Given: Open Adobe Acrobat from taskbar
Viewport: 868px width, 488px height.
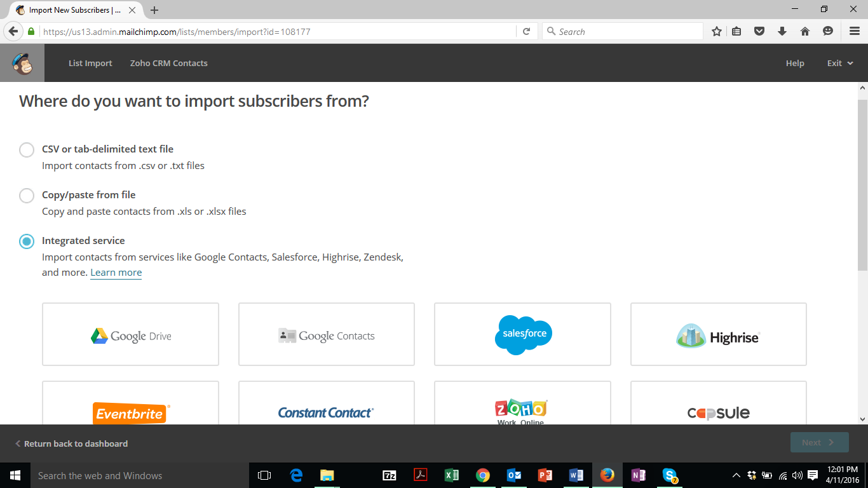Looking at the screenshot, I should [421, 475].
